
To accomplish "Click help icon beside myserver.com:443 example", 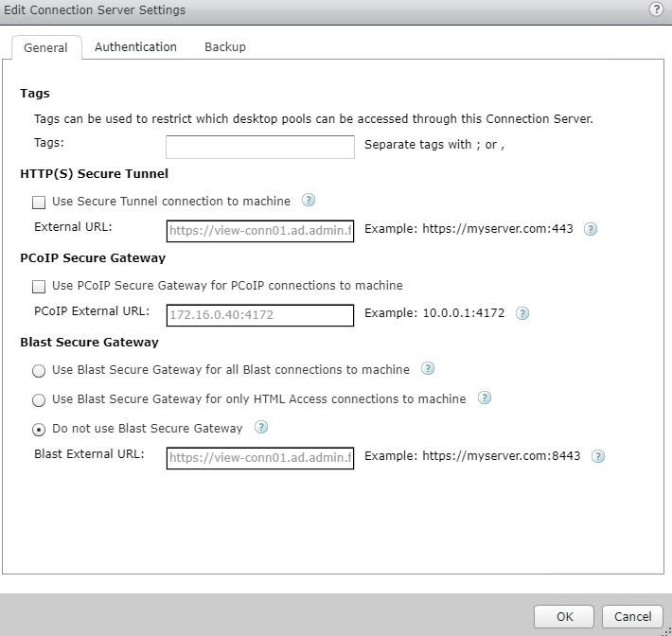I will (591, 229).
